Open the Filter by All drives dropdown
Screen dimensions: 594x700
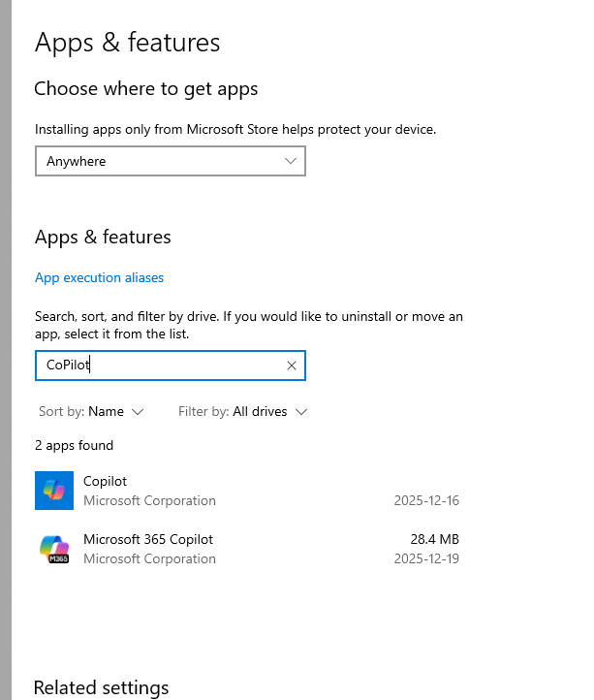coord(243,411)
